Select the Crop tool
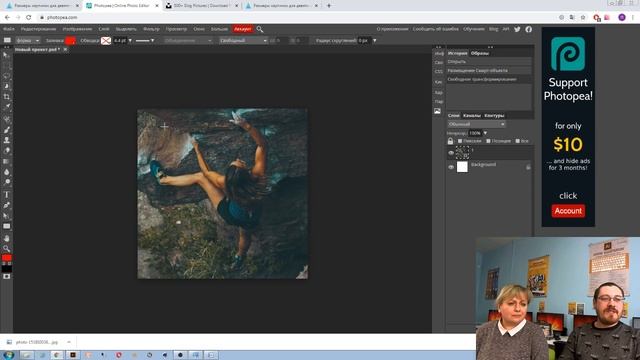 click(7, 97)
